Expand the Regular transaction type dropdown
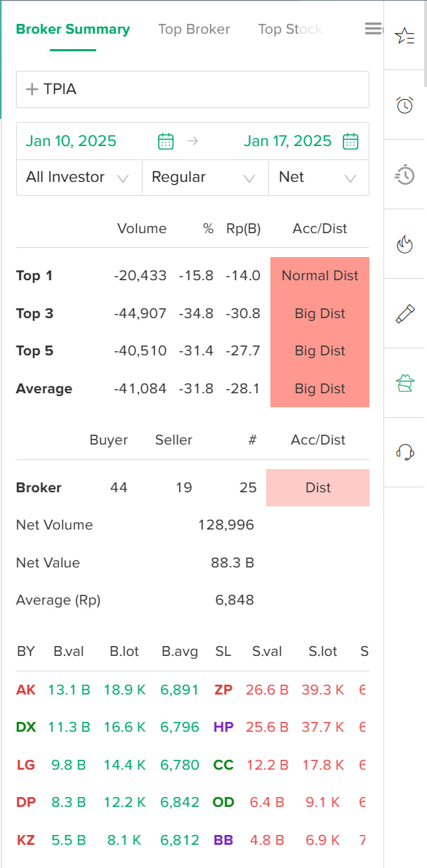 tap(204, 177)
